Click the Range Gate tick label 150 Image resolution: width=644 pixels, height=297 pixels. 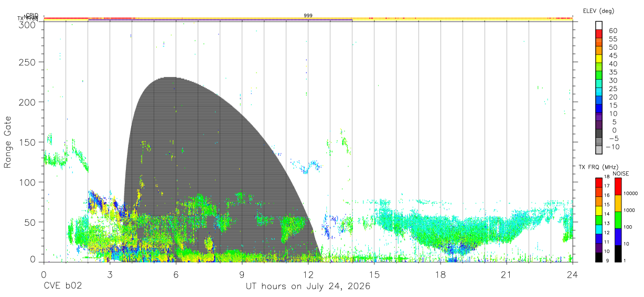pyautogui.click(x=28, y=142)
